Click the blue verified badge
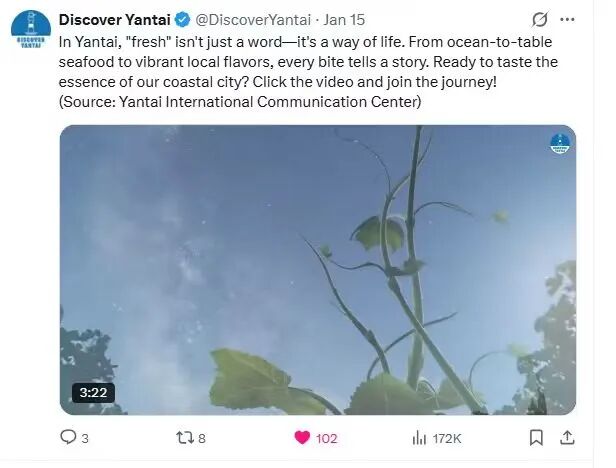The height and width of the screenshot is (468, 616). 183,20
